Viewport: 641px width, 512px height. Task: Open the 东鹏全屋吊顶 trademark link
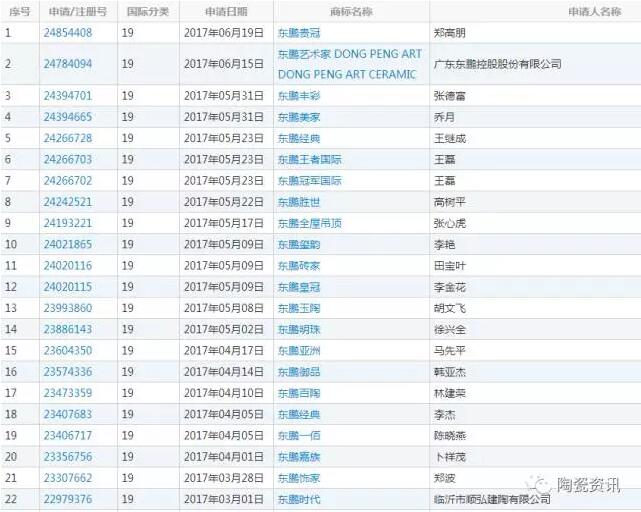tap(309, 223)
